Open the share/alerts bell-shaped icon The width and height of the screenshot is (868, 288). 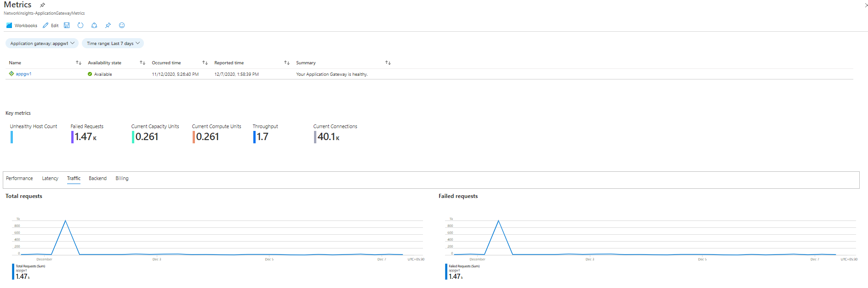tap(94, 25)
